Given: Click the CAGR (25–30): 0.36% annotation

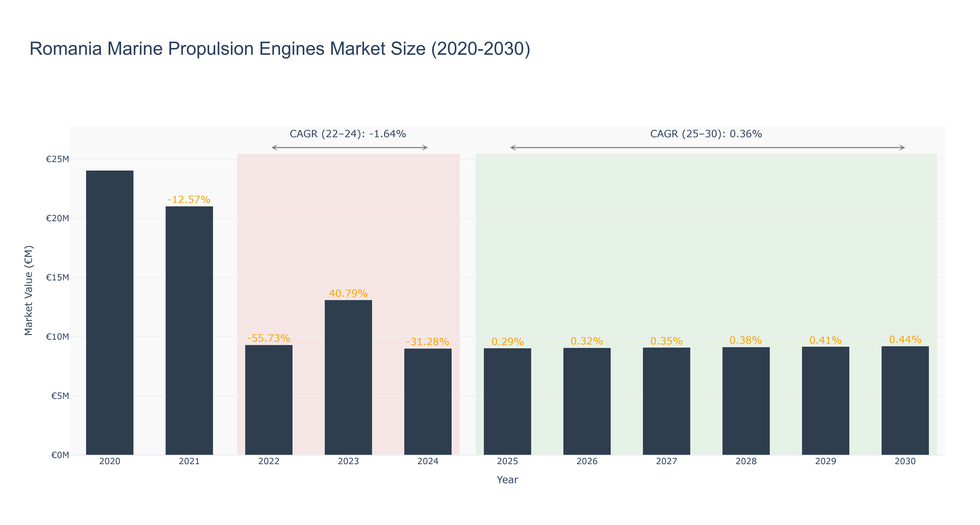Looking at the screenshot, I should pyautogui.click(x=706, y=134).
